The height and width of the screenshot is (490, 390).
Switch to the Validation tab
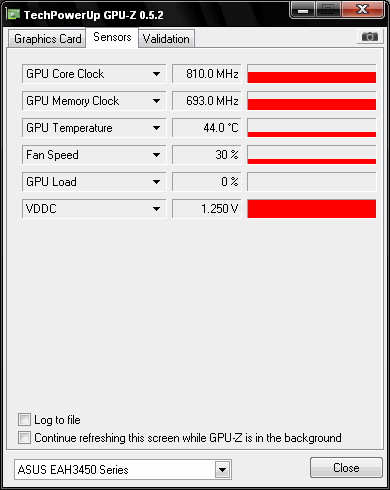166,39
